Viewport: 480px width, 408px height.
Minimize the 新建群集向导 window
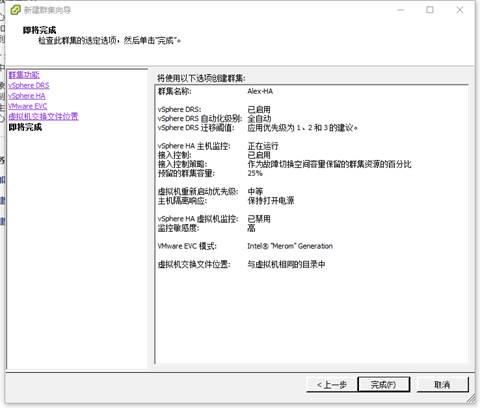point(401,10)
